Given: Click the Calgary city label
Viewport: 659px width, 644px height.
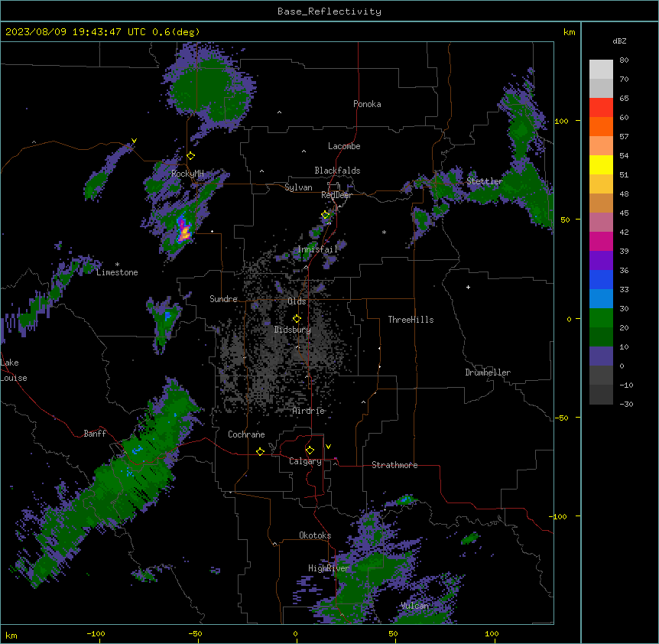Looking at the screenshot, I should 305,461.
